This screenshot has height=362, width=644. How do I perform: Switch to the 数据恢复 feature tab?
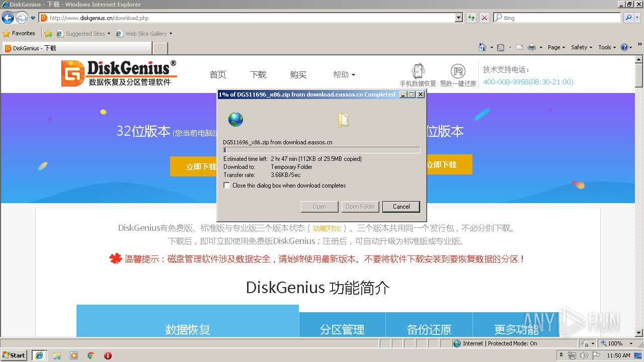(x=188, y=321)
